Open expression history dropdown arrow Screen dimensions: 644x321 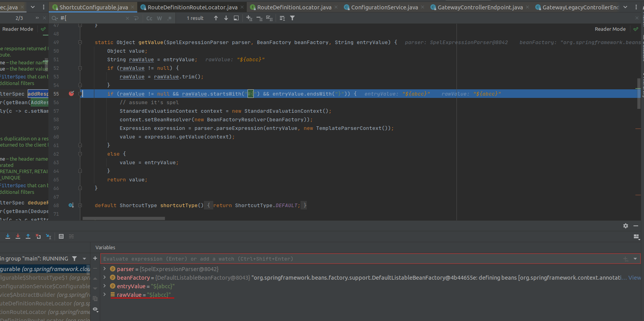(635, 259)
